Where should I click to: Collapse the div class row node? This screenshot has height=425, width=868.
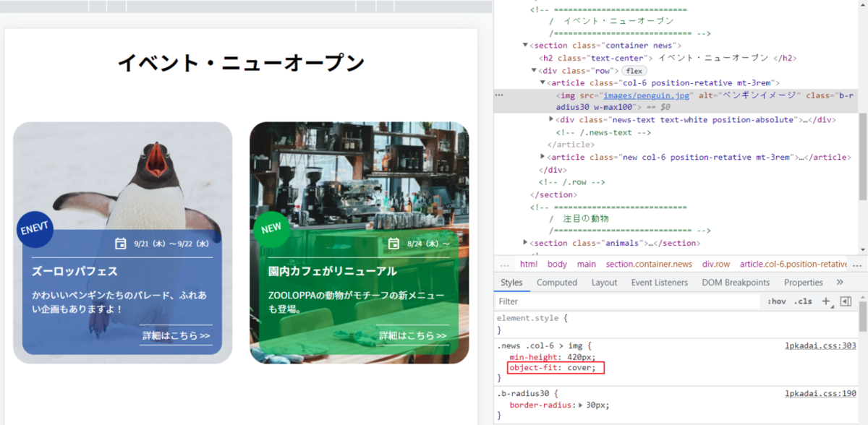tap(535, 71)
